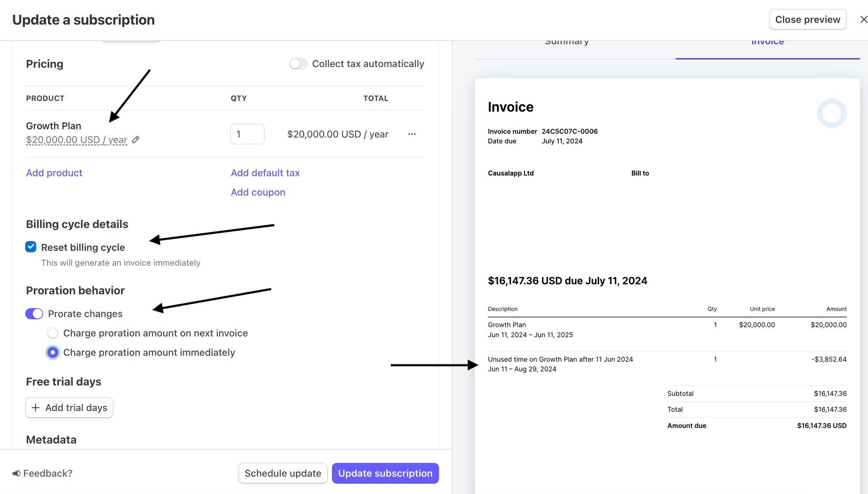Click the Date due July 11, 2024 value
The height and width of the screenshot is (494, 868).
tap(562, 141)
